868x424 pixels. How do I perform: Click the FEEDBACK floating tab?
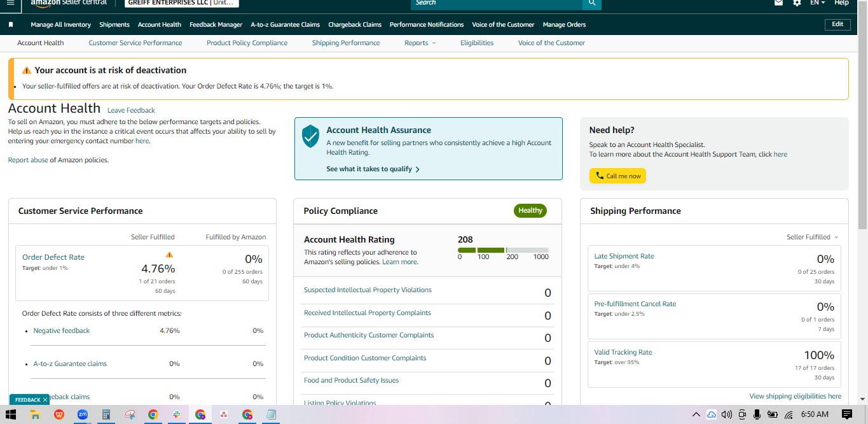[x=30, y=400]
